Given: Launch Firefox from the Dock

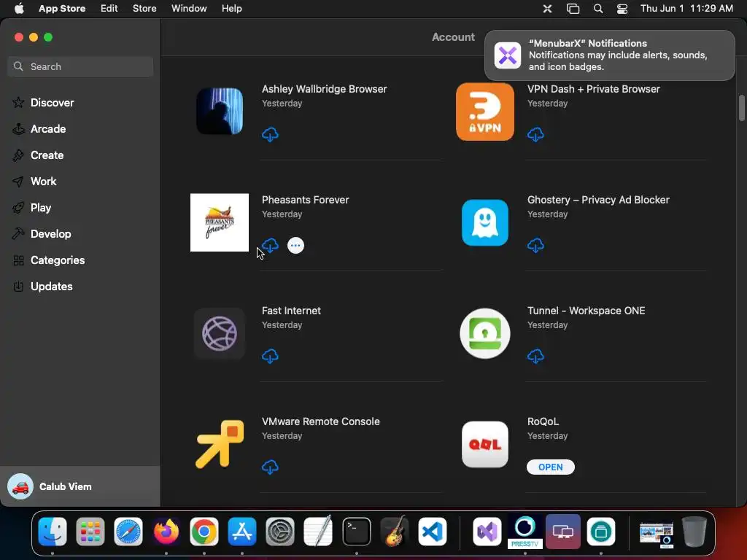Looking at the screenshot, I should click(x=166, y=532).
